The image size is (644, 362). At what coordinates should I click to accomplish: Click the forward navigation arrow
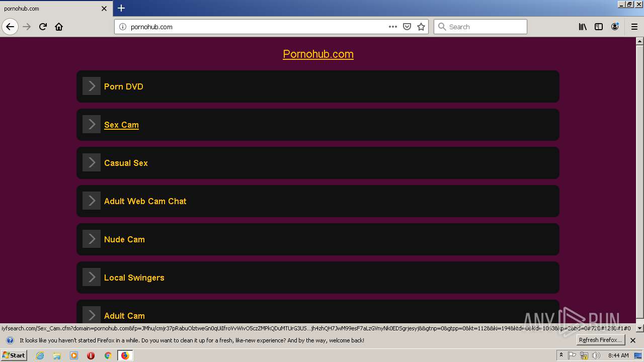pyautogui.click(x=27, y=27)
